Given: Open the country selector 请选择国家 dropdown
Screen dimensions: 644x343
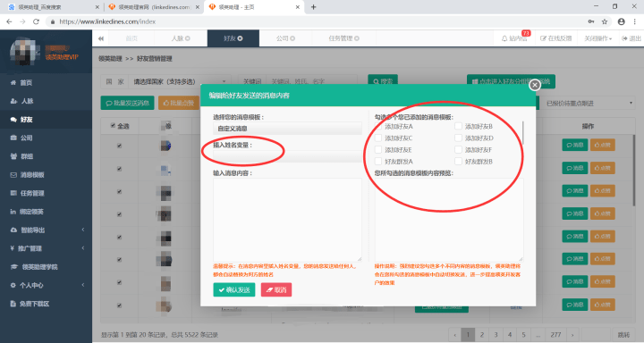Looking at the screenshot, I should click(x=180, y=81).
